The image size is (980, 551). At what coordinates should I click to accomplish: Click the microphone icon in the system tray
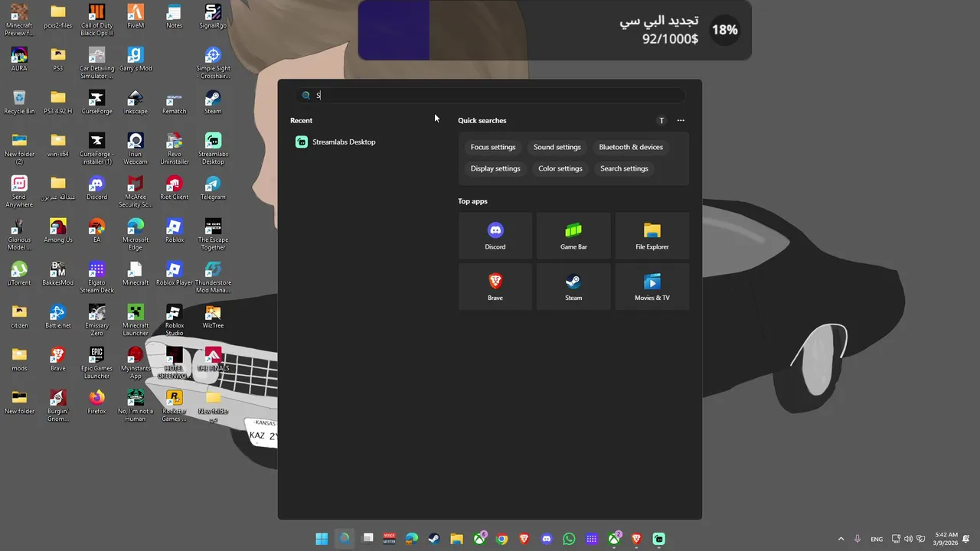(857, 539)
